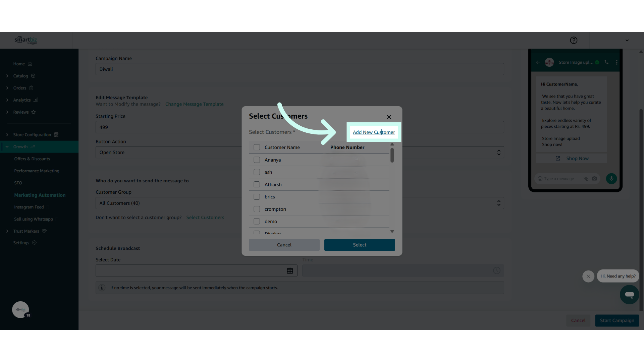Click the calendar icon in Select Date

click(x=290, y=271)
